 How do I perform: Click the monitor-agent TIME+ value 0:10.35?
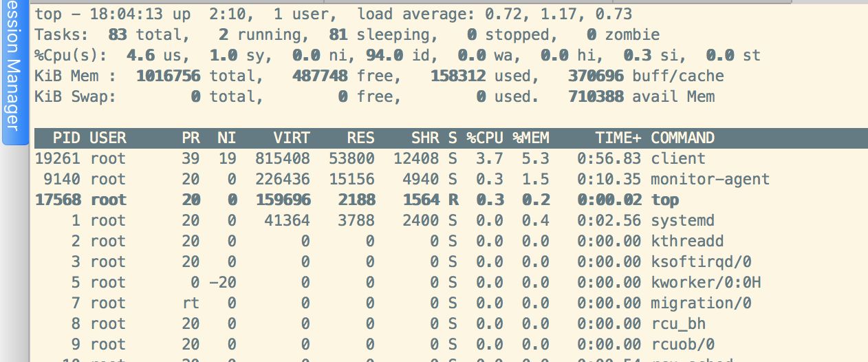coord(609,179)
